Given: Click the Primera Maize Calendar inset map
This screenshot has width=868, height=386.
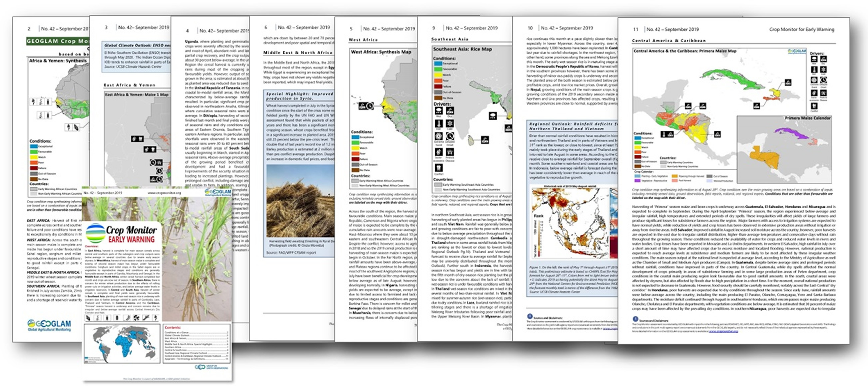Looking at the screenshot, I should [784, 149].
